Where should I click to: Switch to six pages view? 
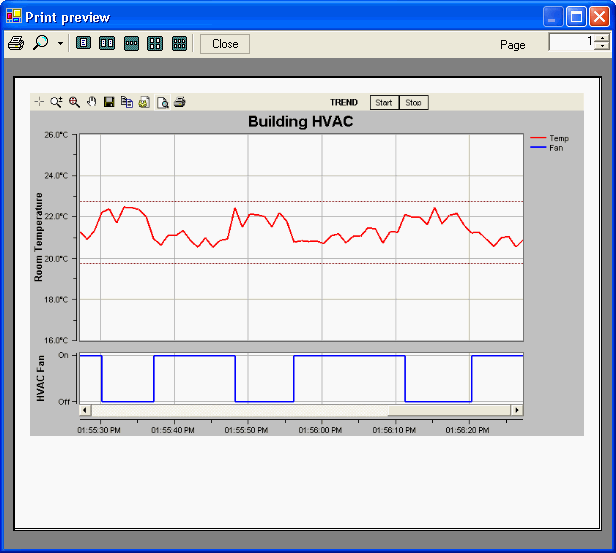coord(179,43)
